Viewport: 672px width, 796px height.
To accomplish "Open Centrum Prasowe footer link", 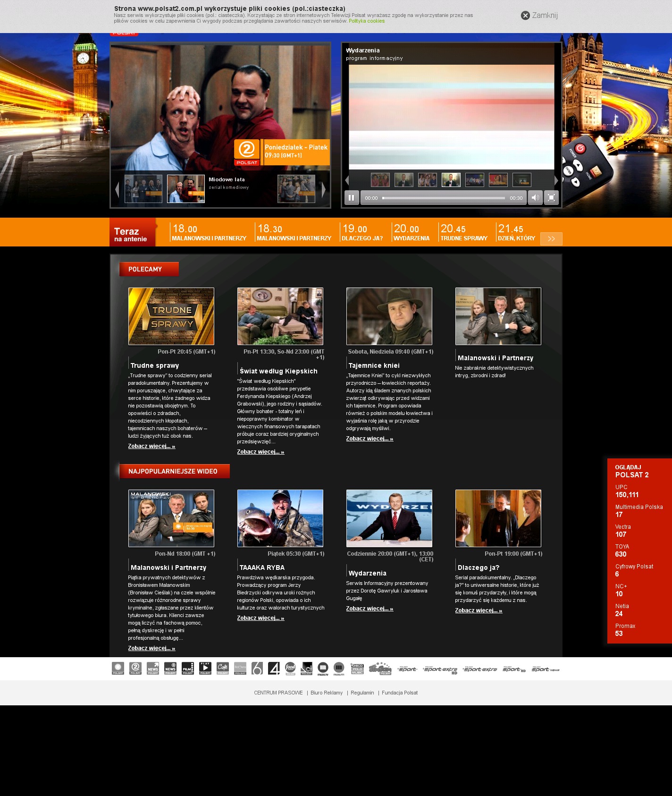I will (278, 693).
